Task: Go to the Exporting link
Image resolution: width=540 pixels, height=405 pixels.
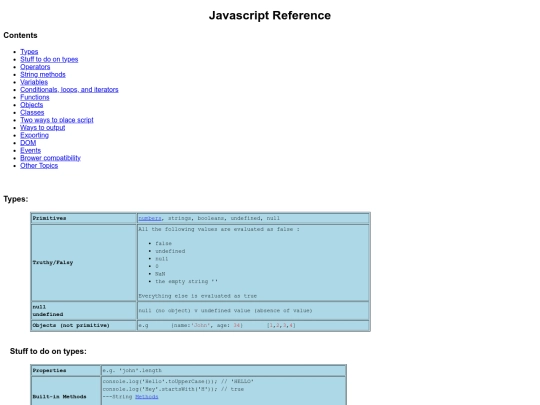Action: tap(34, 135)
